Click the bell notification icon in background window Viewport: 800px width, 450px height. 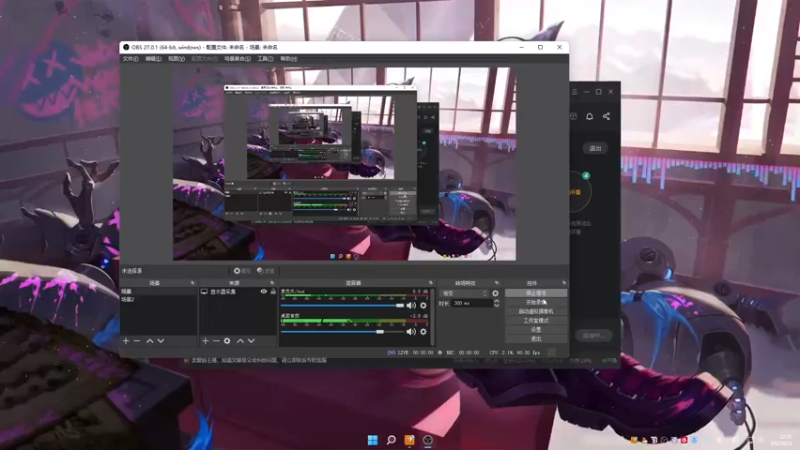pyautogui.click(x=589, y=116)
